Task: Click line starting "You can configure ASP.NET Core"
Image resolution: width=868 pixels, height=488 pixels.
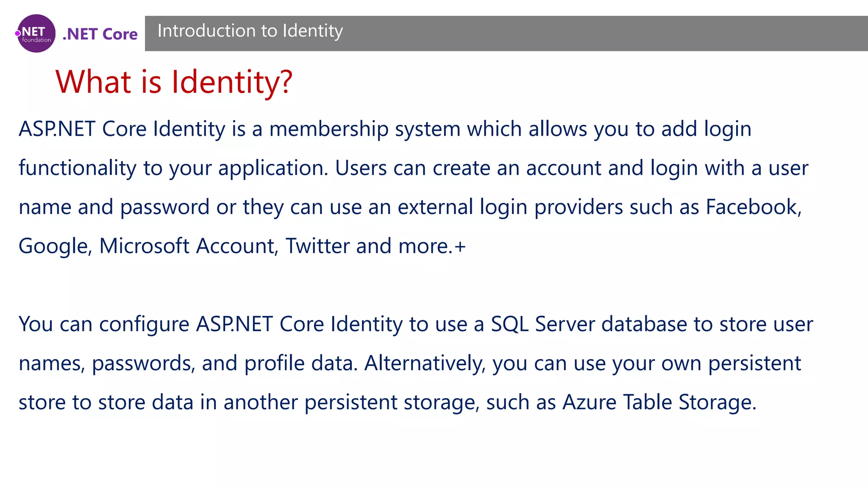Action: (416, 324)
